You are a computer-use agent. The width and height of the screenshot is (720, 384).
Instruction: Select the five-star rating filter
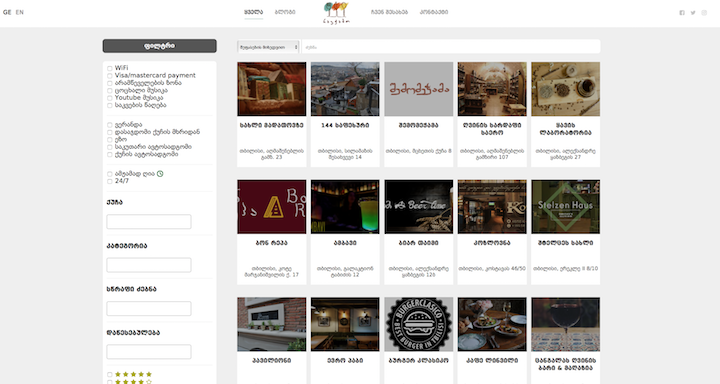(110, 374)
